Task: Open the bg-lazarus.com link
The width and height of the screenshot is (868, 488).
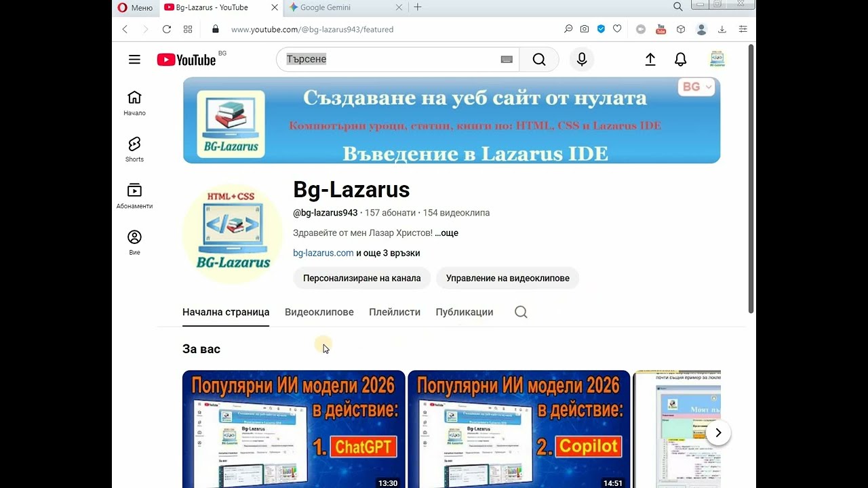Action: click(x=323, y=253)
